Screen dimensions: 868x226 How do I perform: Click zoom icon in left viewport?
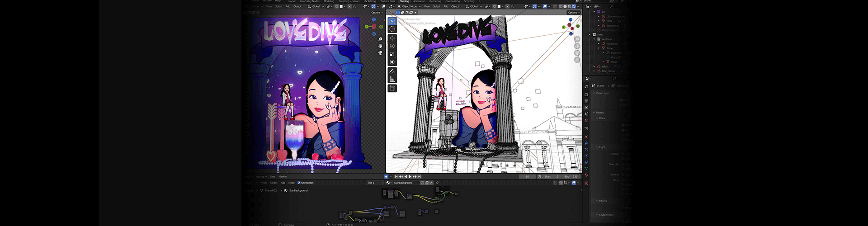381,39
